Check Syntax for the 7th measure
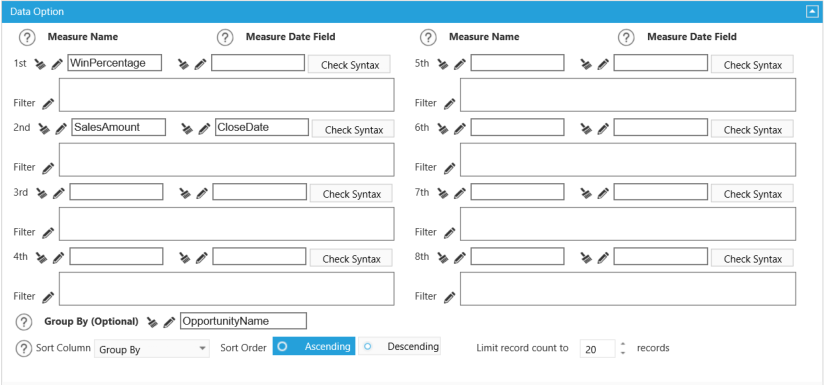826x385 pixels. coord(752,194)
